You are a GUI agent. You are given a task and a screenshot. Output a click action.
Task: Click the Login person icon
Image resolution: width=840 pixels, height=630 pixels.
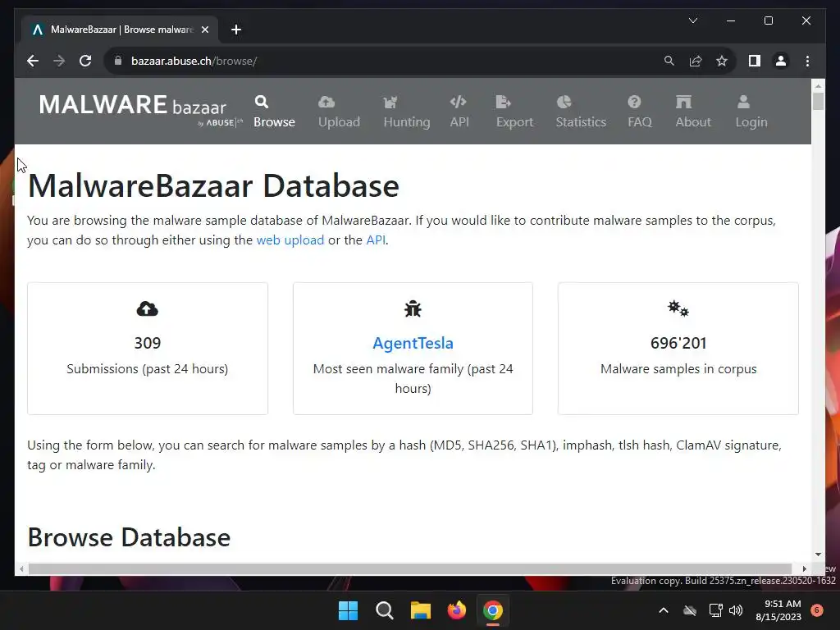[743, 102]
